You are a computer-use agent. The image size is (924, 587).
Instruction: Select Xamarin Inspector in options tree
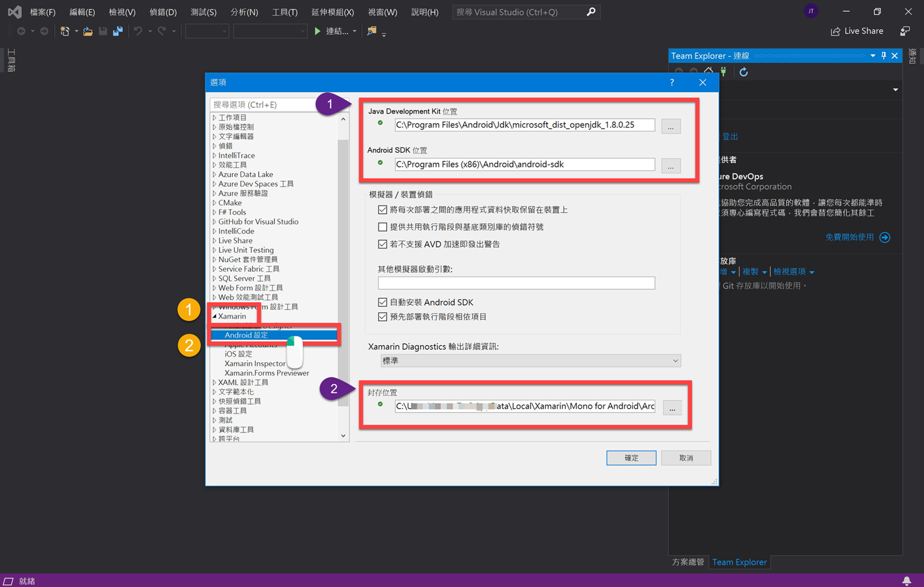coord(255,363)
